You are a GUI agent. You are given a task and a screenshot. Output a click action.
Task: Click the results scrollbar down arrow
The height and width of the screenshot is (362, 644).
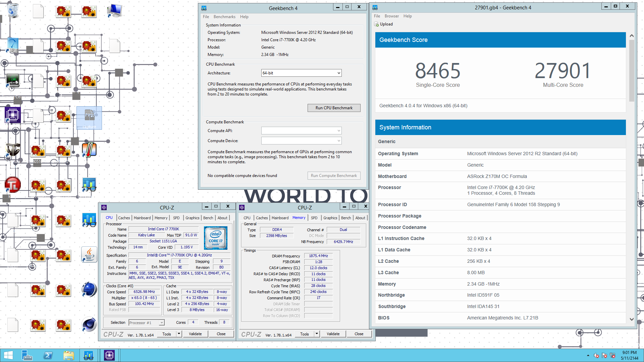[632, 319]
